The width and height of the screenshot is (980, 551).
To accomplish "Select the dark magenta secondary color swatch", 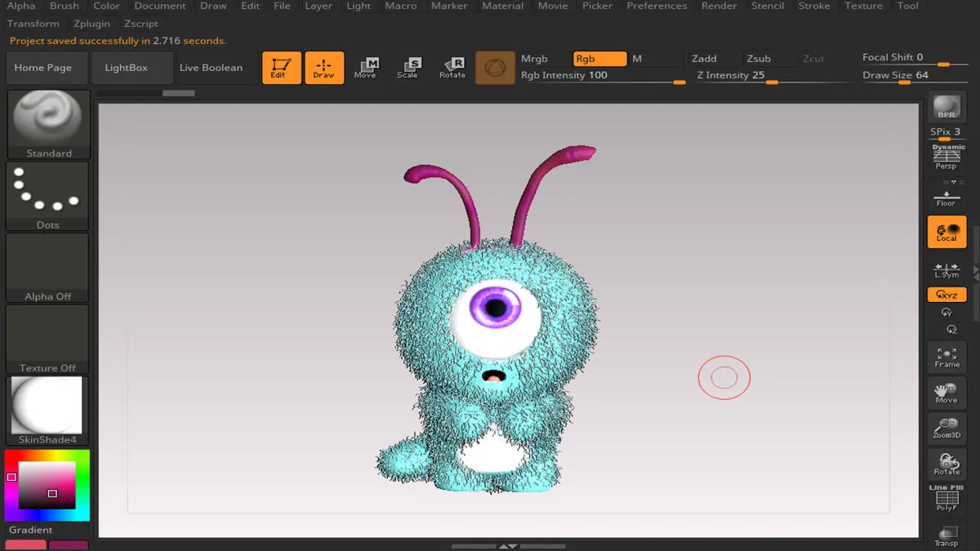I will click(x=69, y=545).
